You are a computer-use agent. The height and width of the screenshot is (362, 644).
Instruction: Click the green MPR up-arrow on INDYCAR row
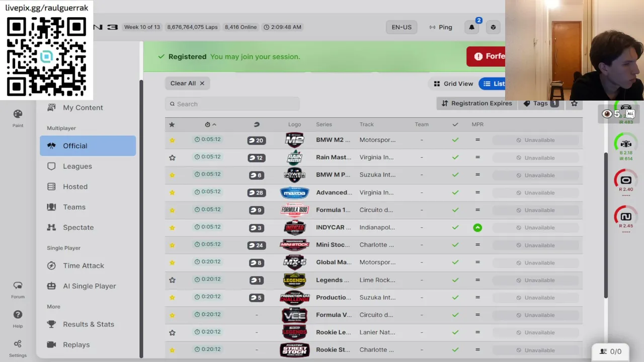click(x=477, y=228)
